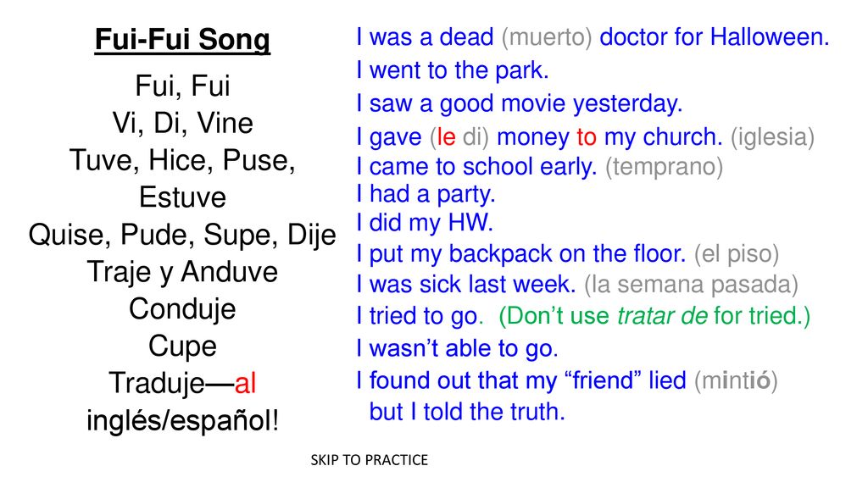Click the red word "le" in parentheses
The image size is (868, 488).
pyautogui.click(x=446, y=136)
